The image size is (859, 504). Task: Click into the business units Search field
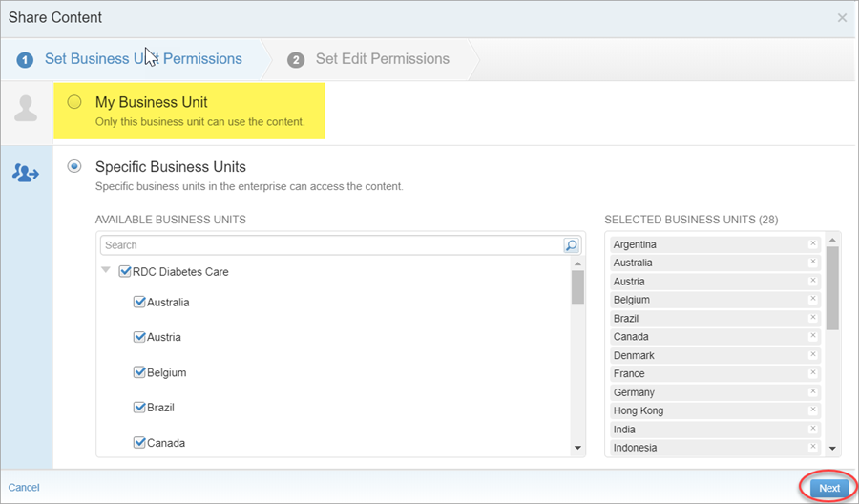(x=331, y=245)
